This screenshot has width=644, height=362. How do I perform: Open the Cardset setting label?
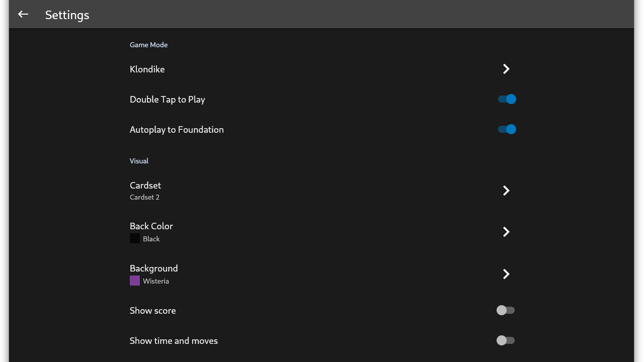coord(145,186)
